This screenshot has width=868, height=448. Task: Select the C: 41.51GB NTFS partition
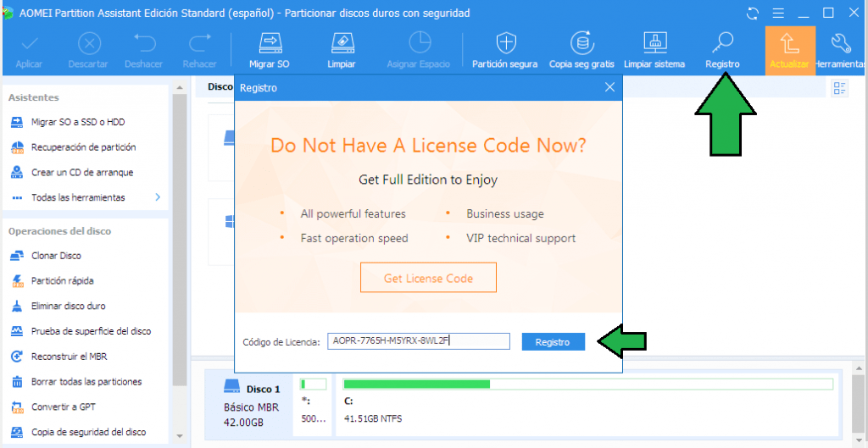click(587, 406)
